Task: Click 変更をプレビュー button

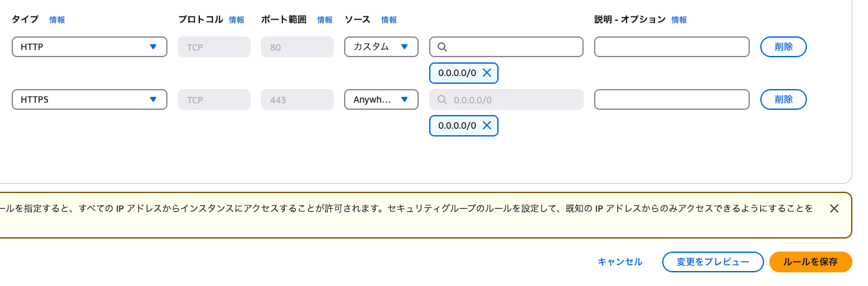Action: click(x=713, y=262)
